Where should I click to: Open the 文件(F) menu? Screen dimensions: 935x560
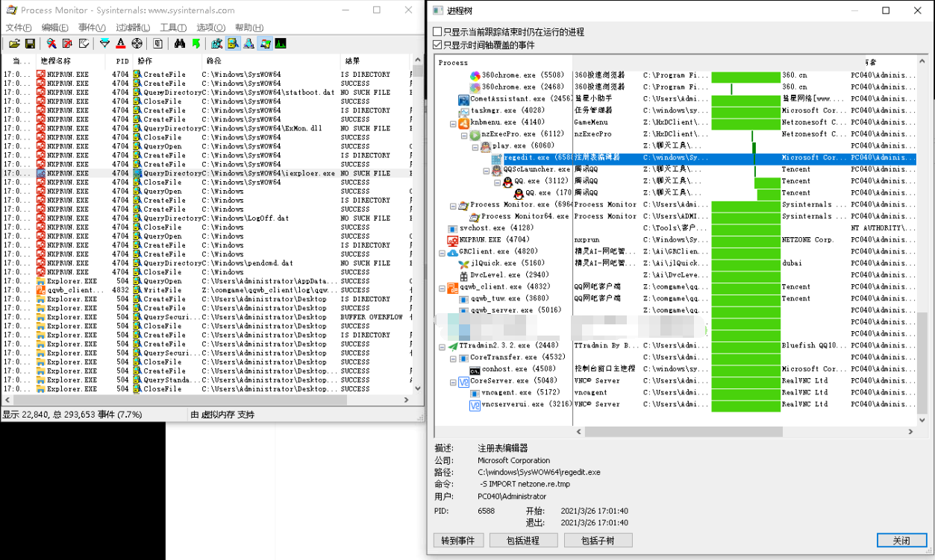click(19, 28)
